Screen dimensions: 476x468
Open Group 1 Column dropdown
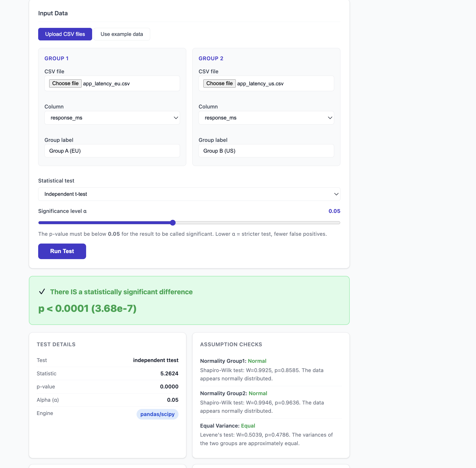coord(112,118)
